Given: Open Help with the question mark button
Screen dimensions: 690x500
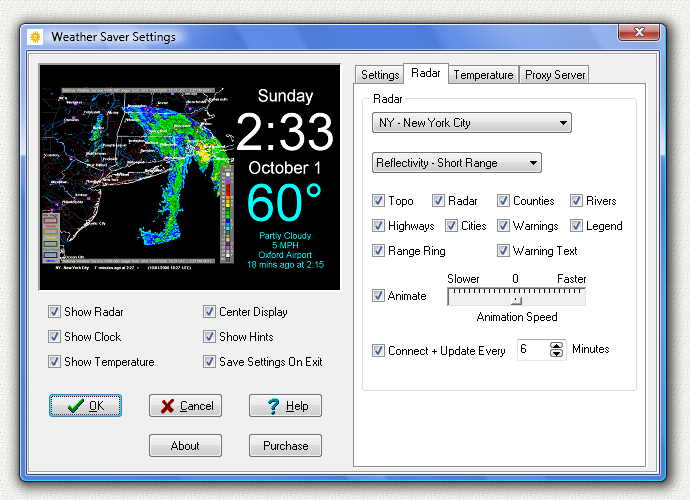Looking at the screenshot, I should tap(285, 406).
